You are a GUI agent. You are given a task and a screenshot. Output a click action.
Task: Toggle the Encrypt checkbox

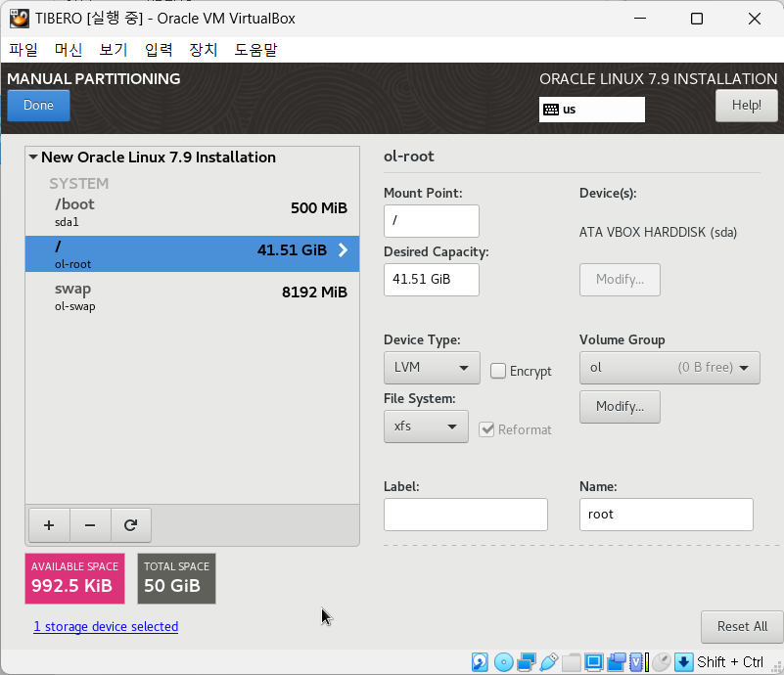click(498, 371)
